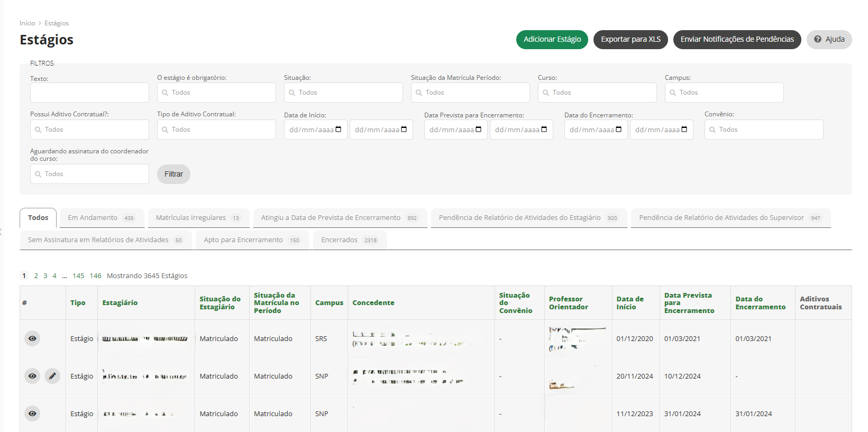
Task: Select the Encerrados tab
Action: tap(349, 240)
